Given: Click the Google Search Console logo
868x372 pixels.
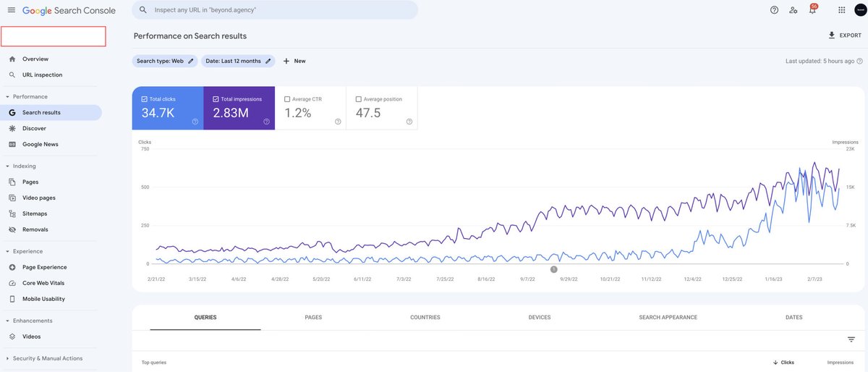Looking at the screenshot, I should click(69, 10).
